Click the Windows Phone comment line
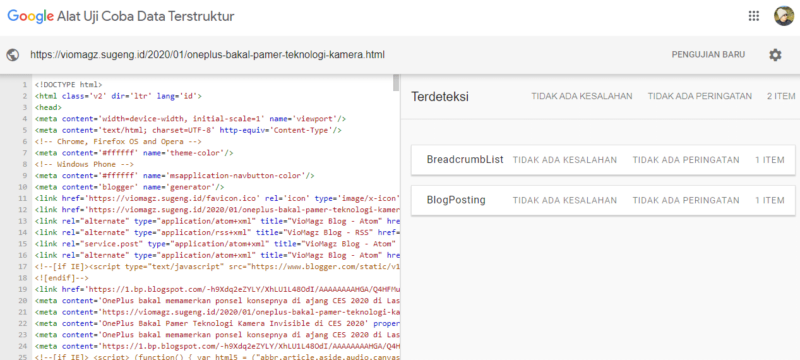 coord(84,164)
